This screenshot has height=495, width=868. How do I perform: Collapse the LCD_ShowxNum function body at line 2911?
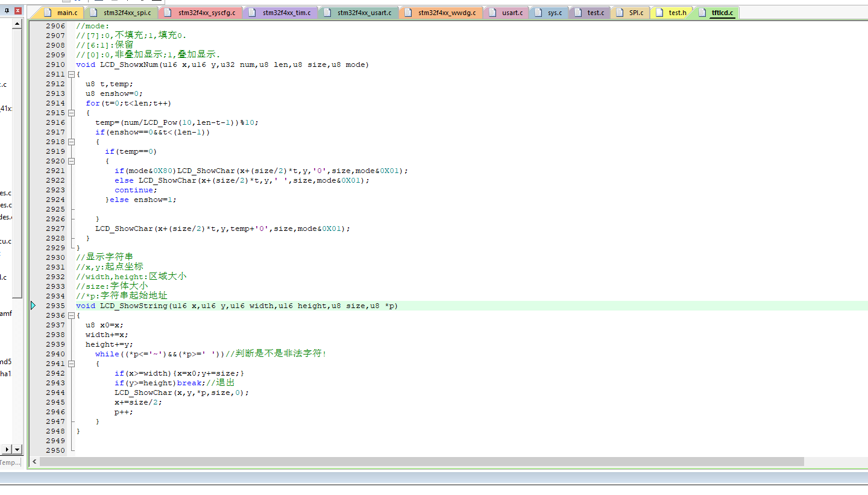[x=71, y=74]
